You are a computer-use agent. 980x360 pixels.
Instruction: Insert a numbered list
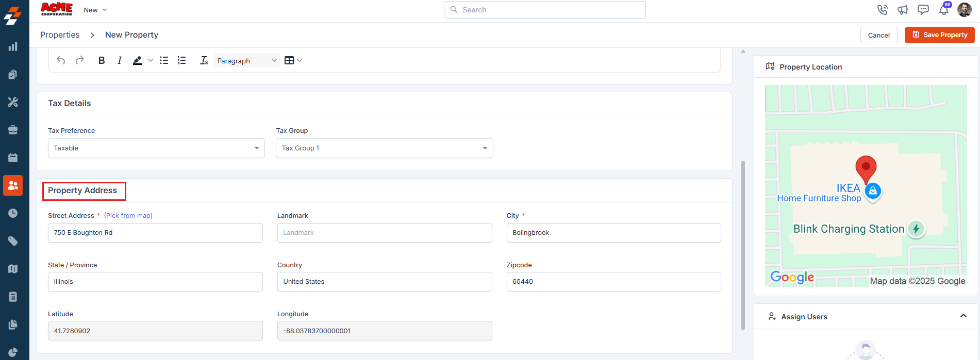click(x=181, y=60)
